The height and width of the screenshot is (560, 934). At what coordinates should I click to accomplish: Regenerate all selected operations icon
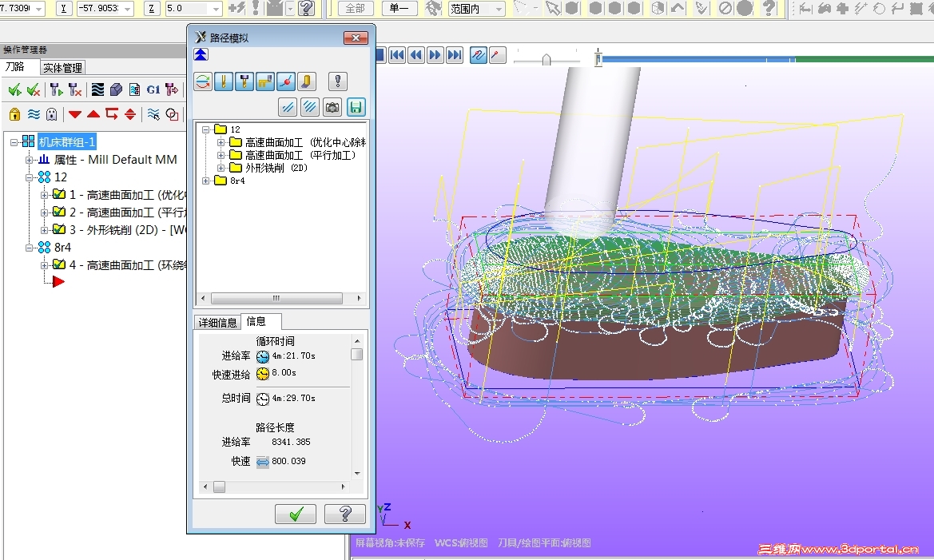(x=56, y=90)
